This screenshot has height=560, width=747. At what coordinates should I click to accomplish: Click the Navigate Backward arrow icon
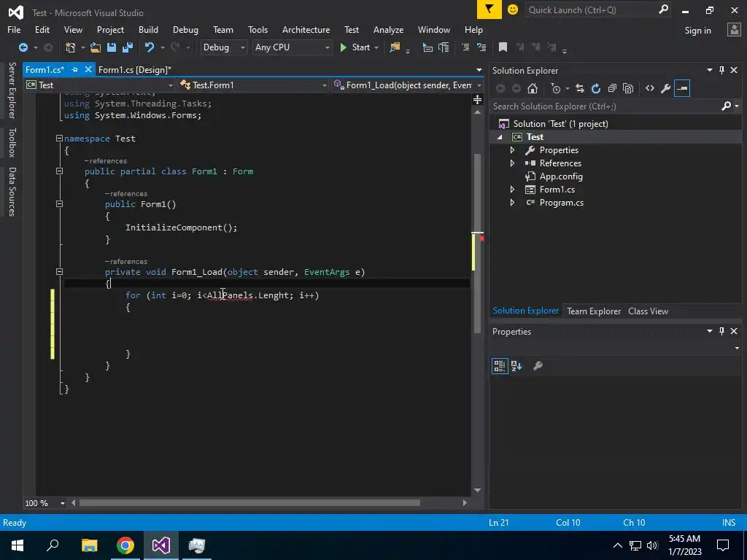(x=23, y=47)
